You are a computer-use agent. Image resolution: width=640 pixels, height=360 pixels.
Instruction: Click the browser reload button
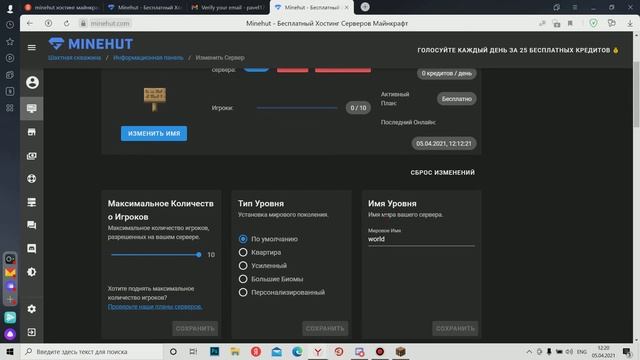[x=66, y=24]
